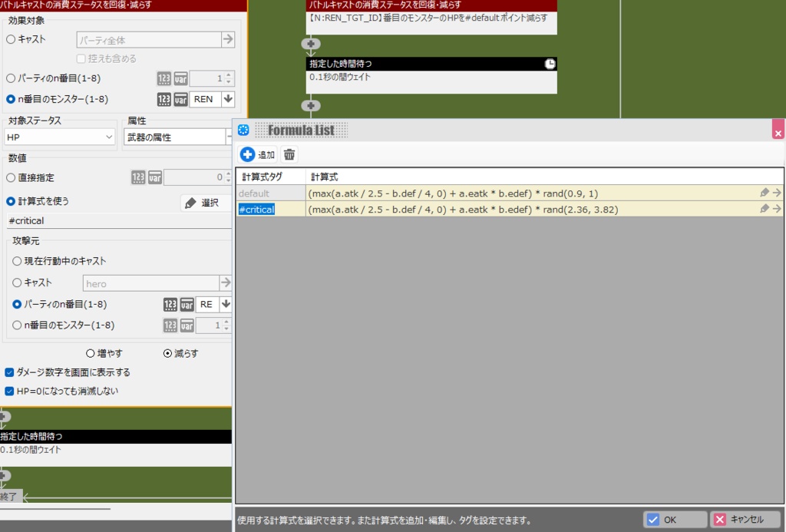Click the clock icon on 指定した時間待つ node
Viewport: 786px width, 532px height.
[x=550, y=64]
